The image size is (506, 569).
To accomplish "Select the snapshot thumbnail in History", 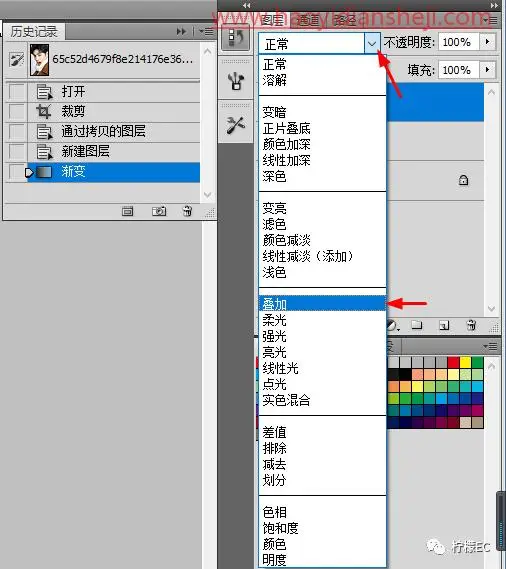I will [x=39, y=60].
